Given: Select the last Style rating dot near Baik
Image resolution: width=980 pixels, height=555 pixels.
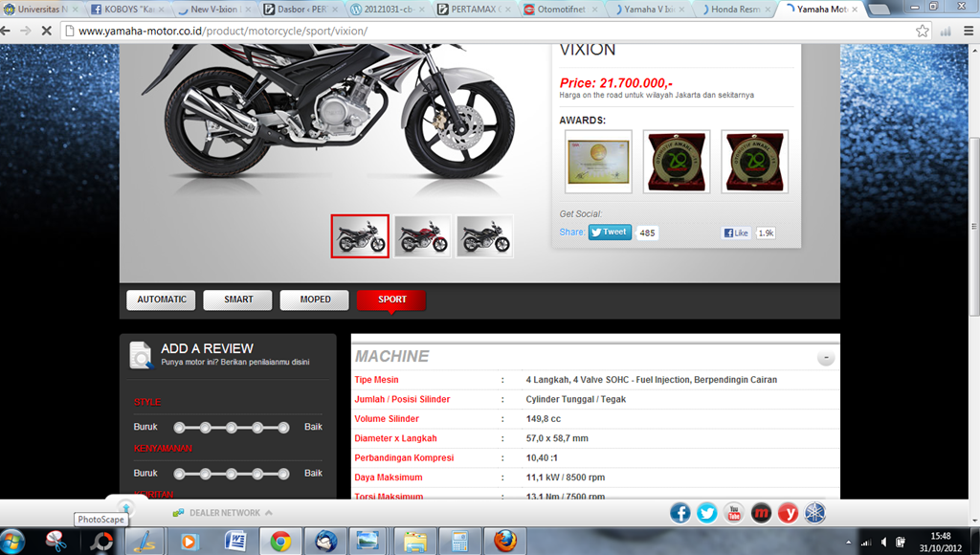Looking at the screenshot, I should click(283, 427).
